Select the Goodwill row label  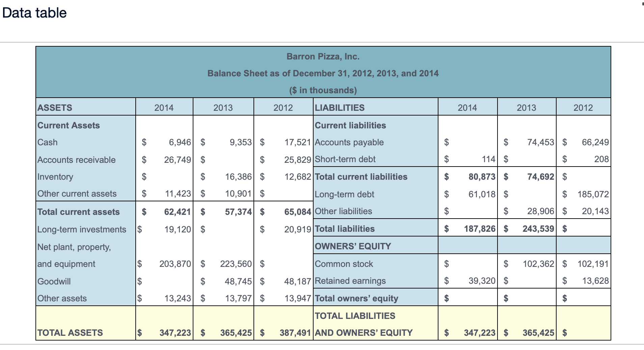(x=54, y=281)
